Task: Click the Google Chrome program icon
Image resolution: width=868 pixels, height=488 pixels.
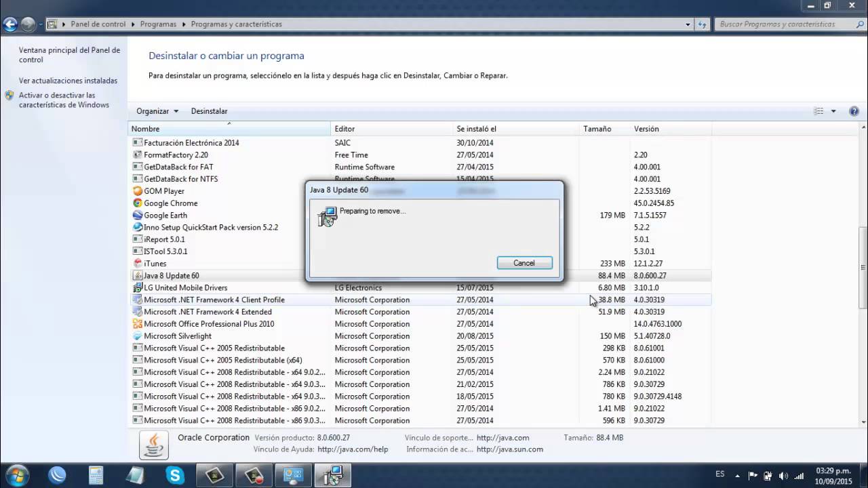Action: click(x=138, y=203)
